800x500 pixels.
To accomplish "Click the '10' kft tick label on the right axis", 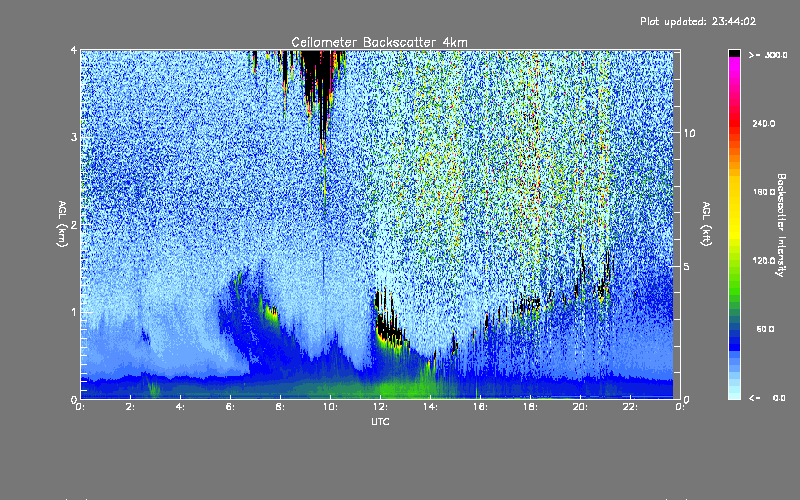I will pyautogui.click(x=689, y=133).
